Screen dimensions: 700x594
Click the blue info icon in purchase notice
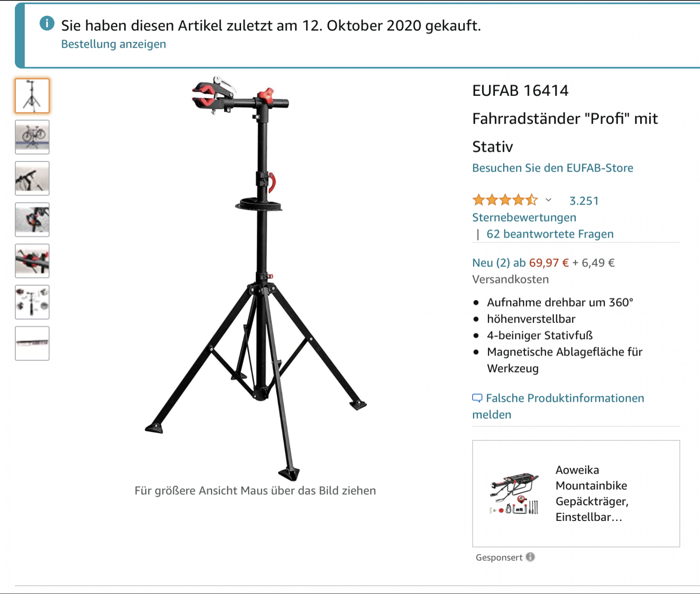pos(47,23)
